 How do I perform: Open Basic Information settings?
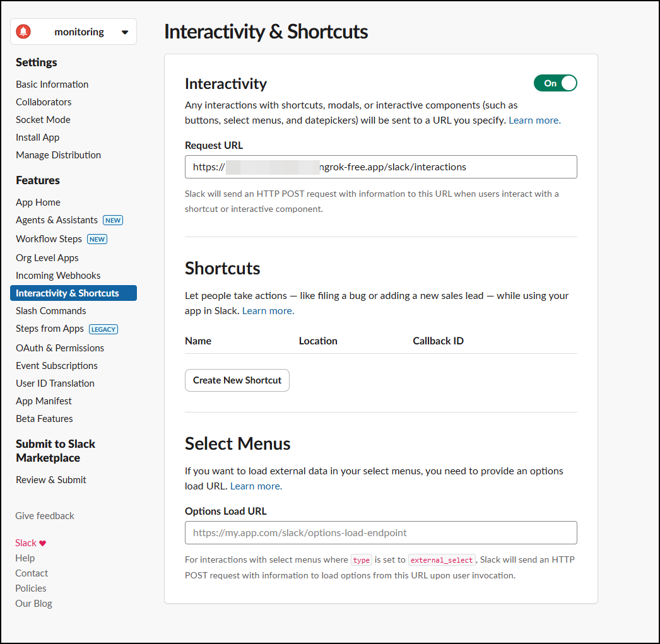coord(52,85)
